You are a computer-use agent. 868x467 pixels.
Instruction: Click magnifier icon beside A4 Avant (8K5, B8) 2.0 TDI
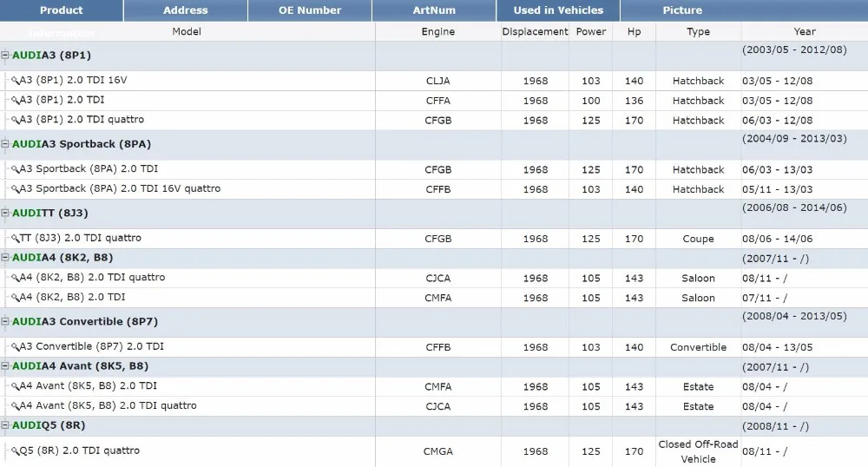click(x=15, y=386)
